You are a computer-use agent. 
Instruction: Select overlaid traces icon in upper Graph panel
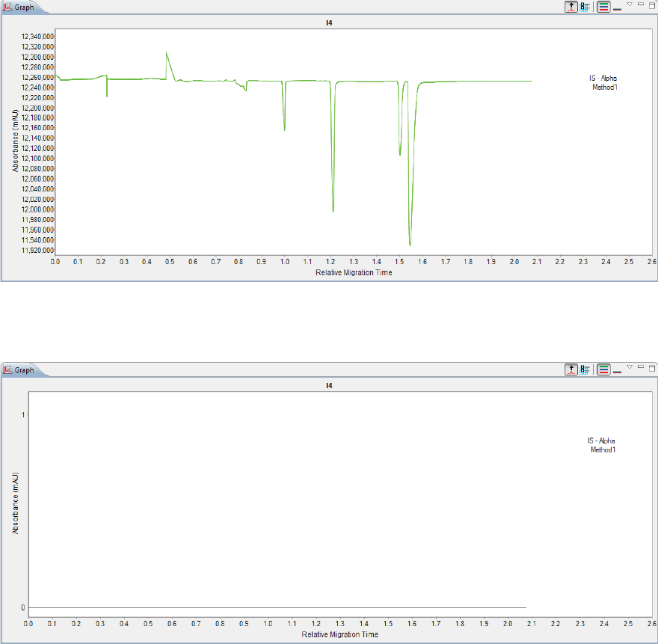click(x=618, y=8)
